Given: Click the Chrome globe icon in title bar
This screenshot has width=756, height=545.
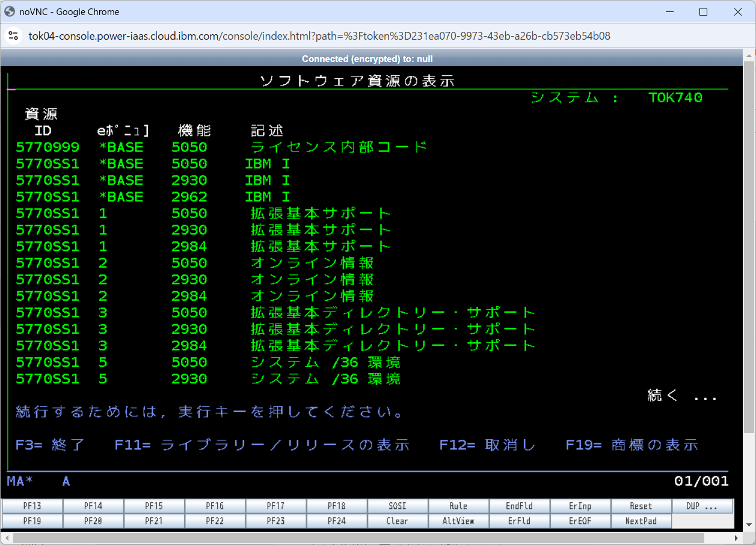Looking at the screenshot, I should pos(10,11).
